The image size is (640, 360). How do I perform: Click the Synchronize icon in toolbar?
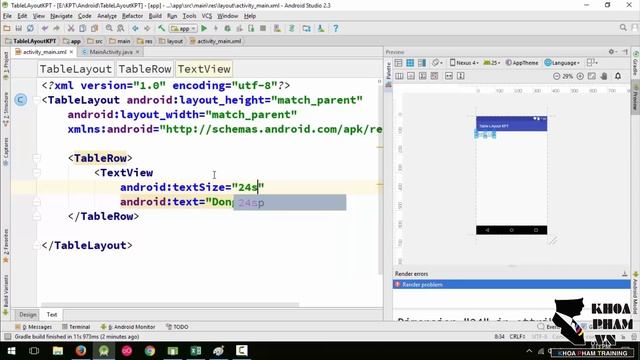tap(30, 29)
